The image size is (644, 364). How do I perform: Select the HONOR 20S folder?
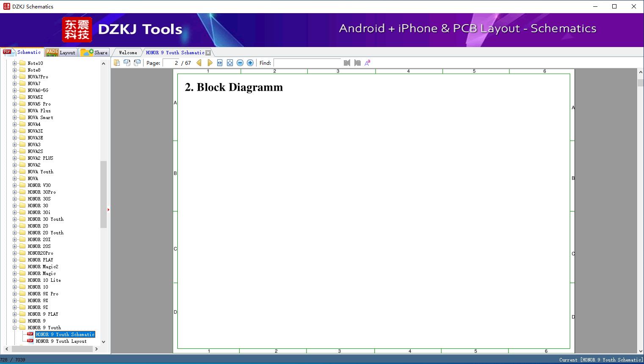(39, 246)
